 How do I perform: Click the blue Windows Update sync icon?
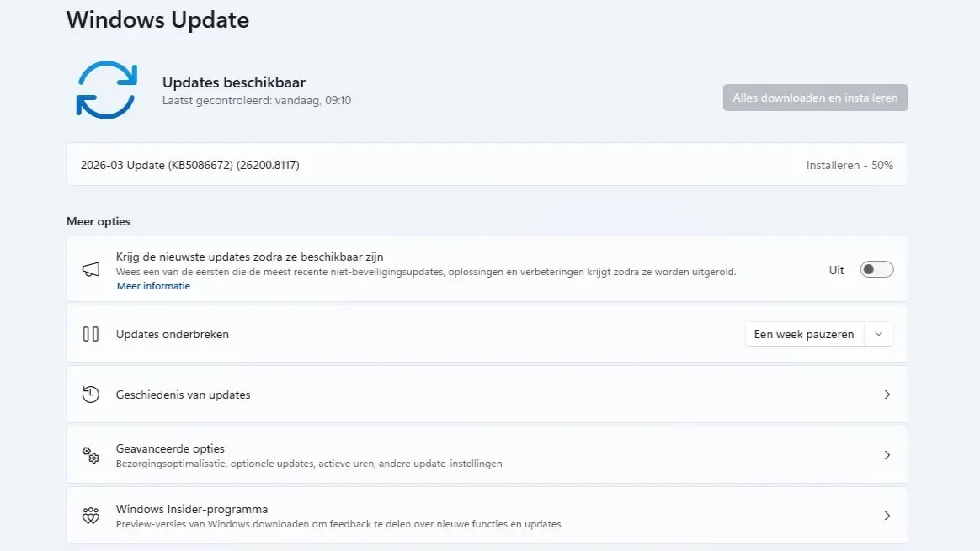(106, 89)
